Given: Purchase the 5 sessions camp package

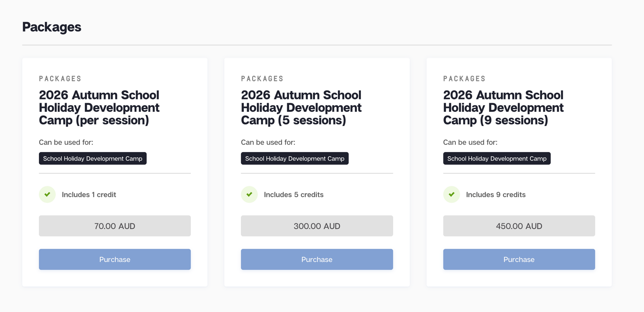Looking at the screenshot, I should click(x=317, y=259).
